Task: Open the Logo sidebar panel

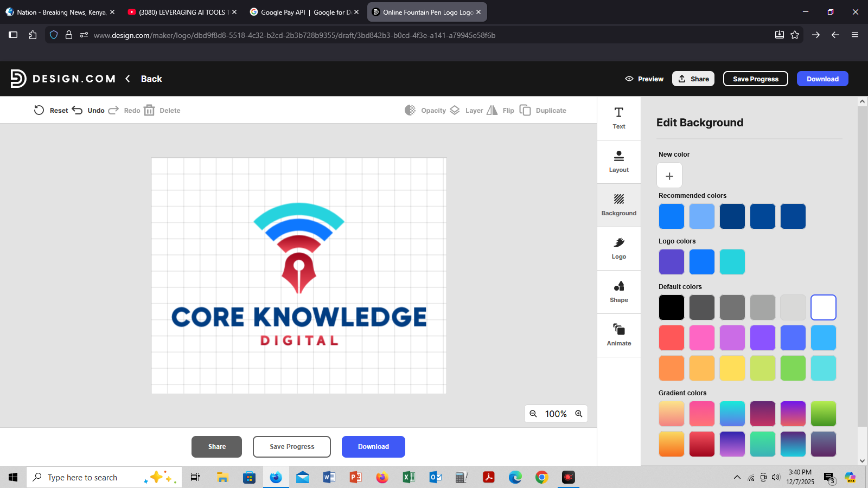Action: 618,248
